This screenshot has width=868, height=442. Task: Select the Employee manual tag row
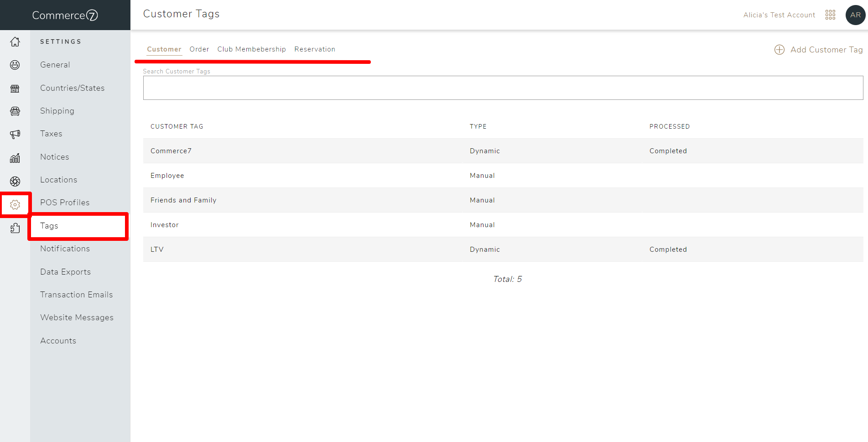coord(167,175)
